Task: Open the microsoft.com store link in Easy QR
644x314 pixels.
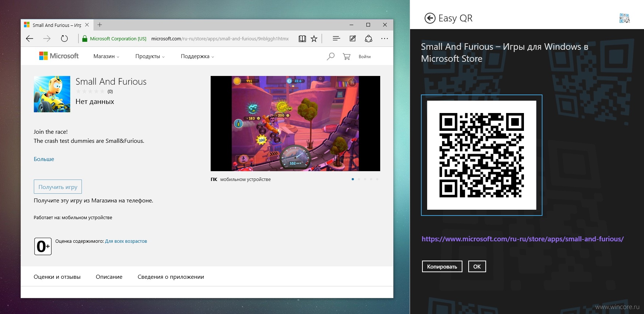Action: [x=522, y=239]
